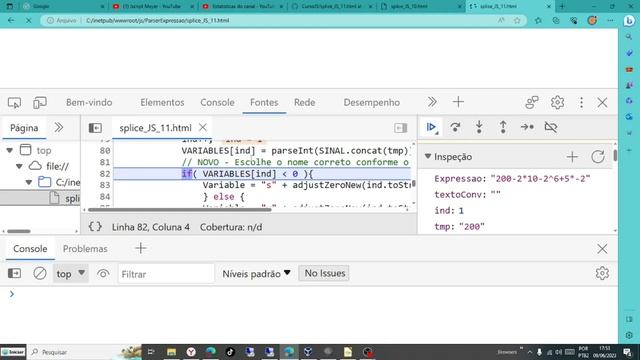Collapse the file:// tree node

19,166
